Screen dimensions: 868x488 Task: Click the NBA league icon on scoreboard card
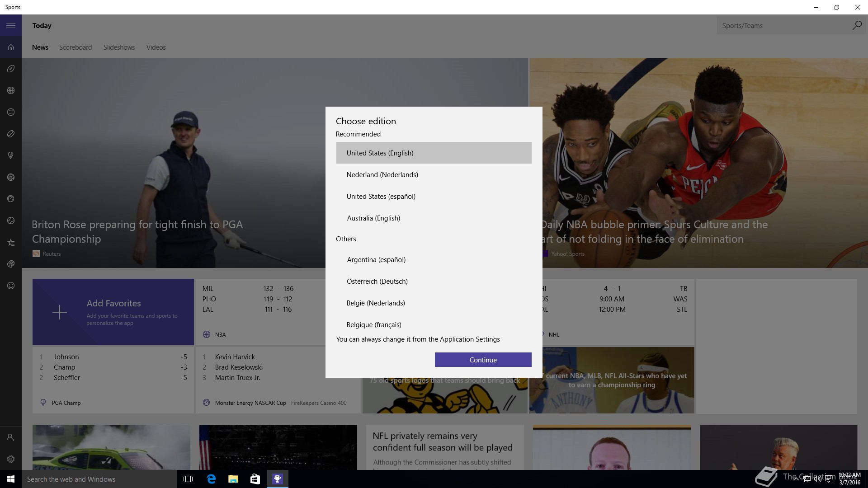click(207, 334)
